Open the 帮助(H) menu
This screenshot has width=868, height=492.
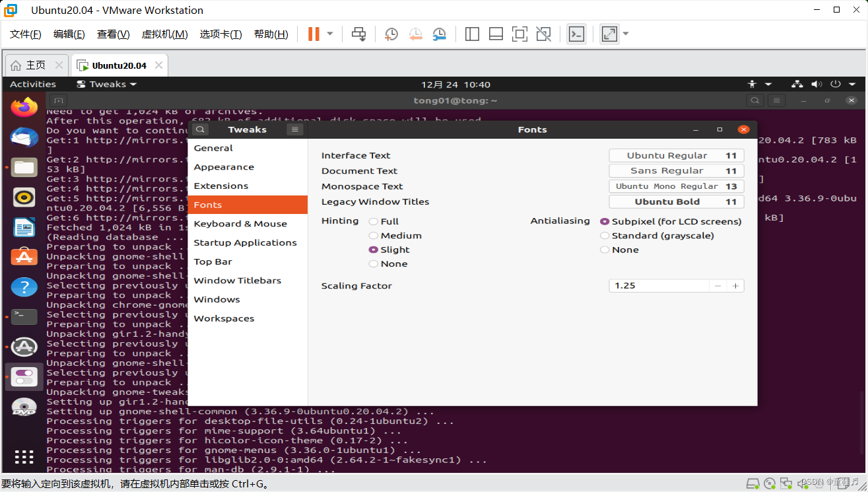[x=271, y=34]
